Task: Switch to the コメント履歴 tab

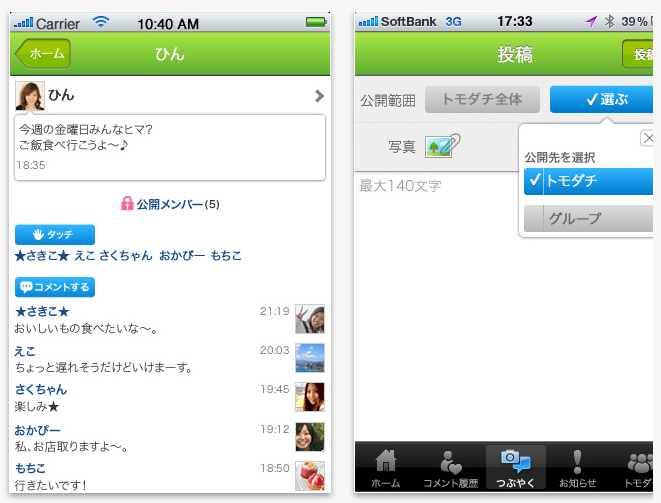Action: (x=451, y=468)
